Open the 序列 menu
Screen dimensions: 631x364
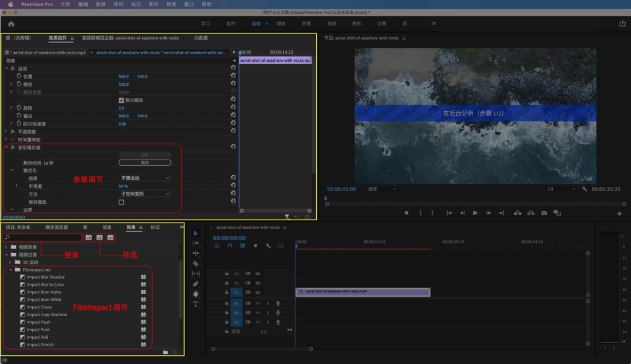click(119, 4)
